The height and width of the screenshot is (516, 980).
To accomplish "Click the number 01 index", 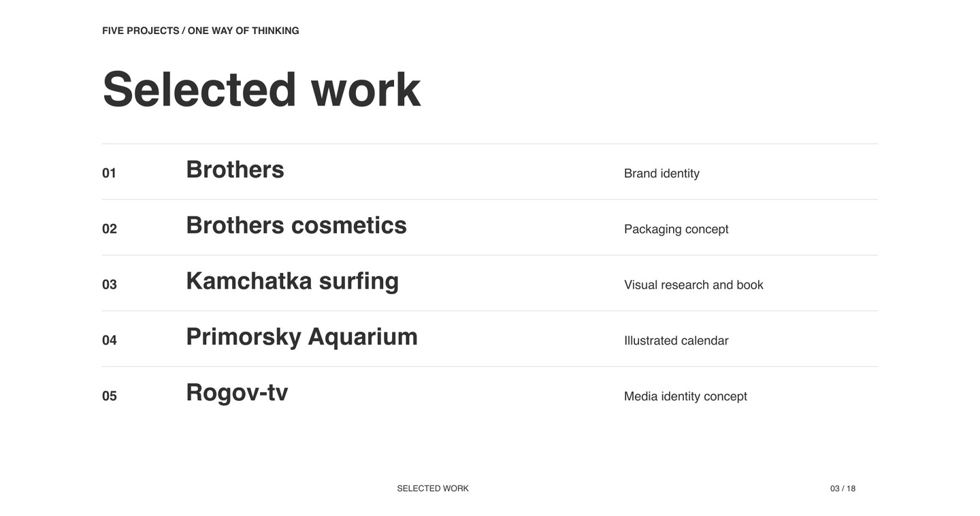I will click(110, 173).
